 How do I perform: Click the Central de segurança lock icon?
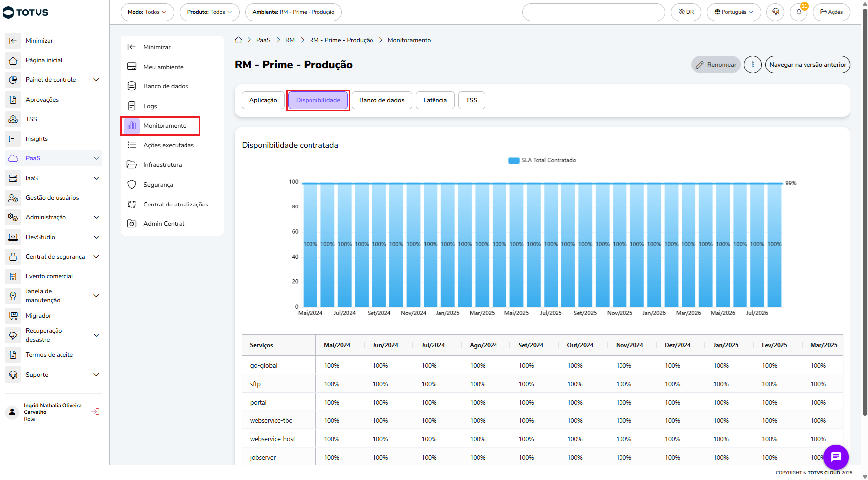(x=13, y=257)
